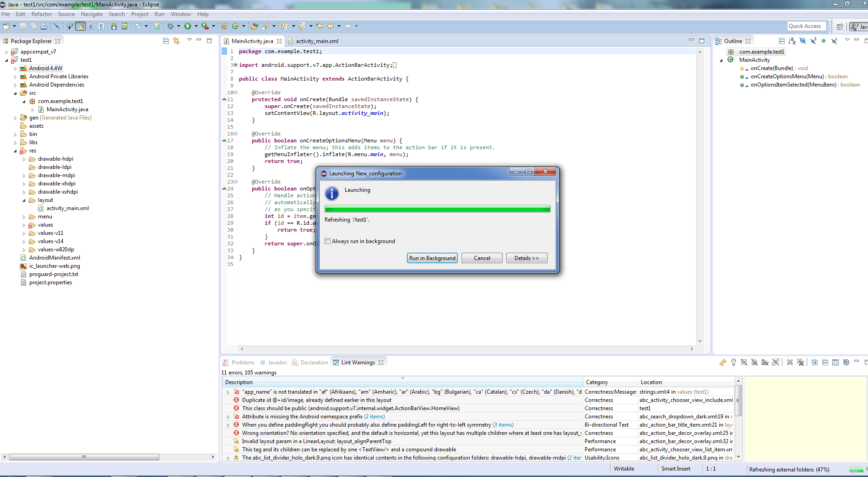Click the New wizard icon in toolbar
This screenshot has height=477, width=868.
(6, 27)
